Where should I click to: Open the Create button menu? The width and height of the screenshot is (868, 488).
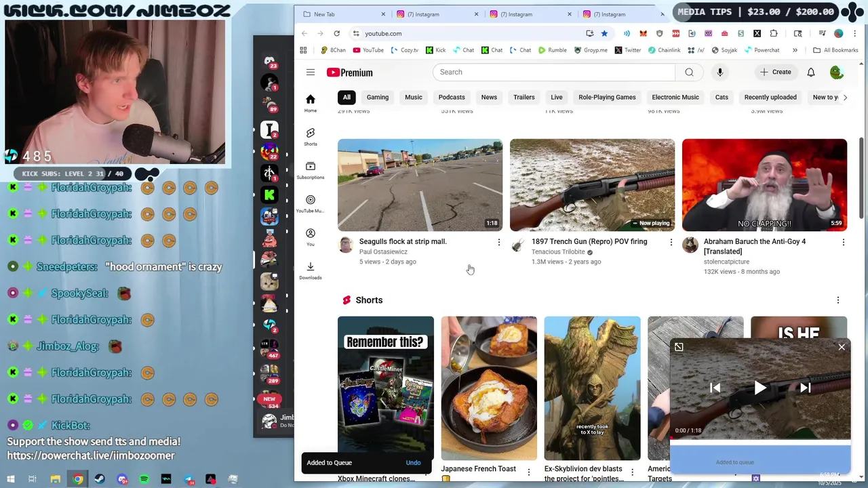tap(775, 72)
